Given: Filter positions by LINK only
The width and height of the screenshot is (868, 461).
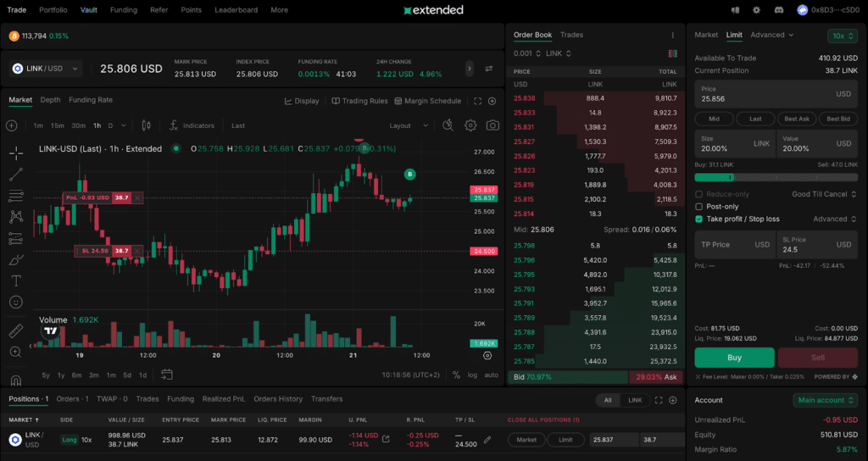Looking at the screenshot, I should pos(635,400).
